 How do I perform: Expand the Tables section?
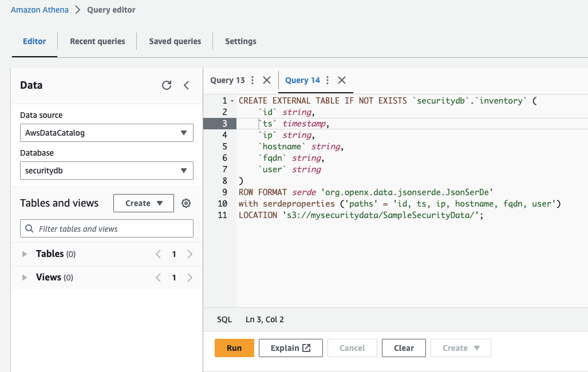click(25, 254)
